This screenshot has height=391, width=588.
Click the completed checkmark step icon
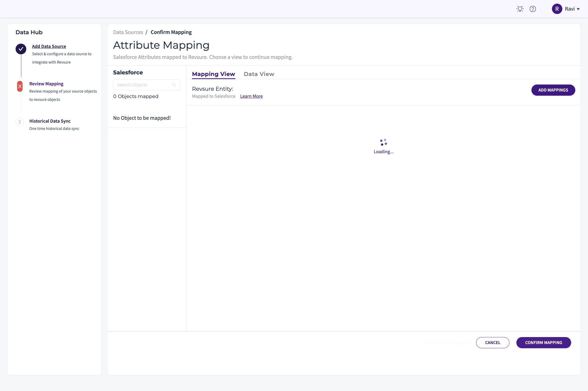[21, 49]
